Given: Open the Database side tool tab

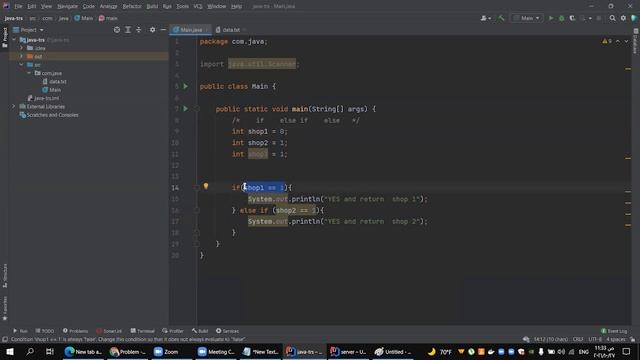Looking at the screenshot, I should pos(636,41).
